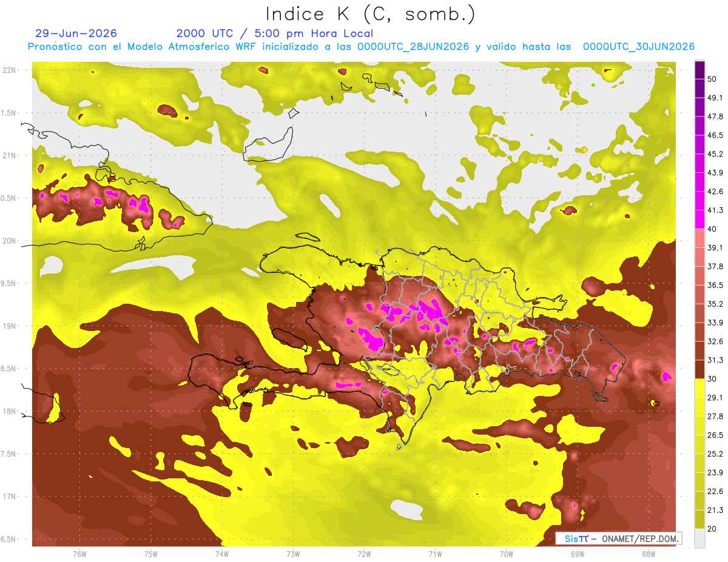
Task: Click the '75W' longitude axis label
Action: pos(151,554)
